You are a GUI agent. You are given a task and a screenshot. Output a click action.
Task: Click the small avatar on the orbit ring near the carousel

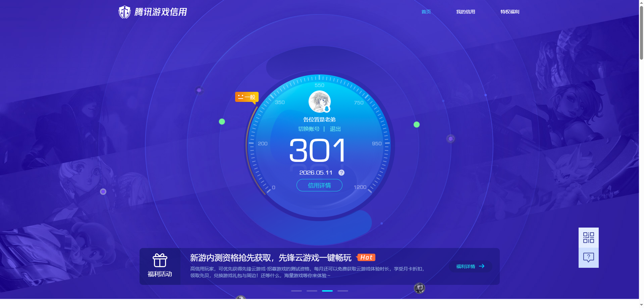[419, 288]
